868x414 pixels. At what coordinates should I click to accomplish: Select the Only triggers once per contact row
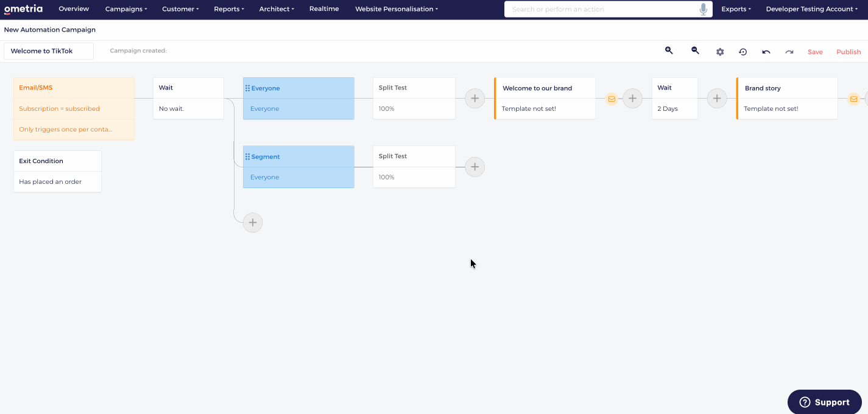[74, 129]
